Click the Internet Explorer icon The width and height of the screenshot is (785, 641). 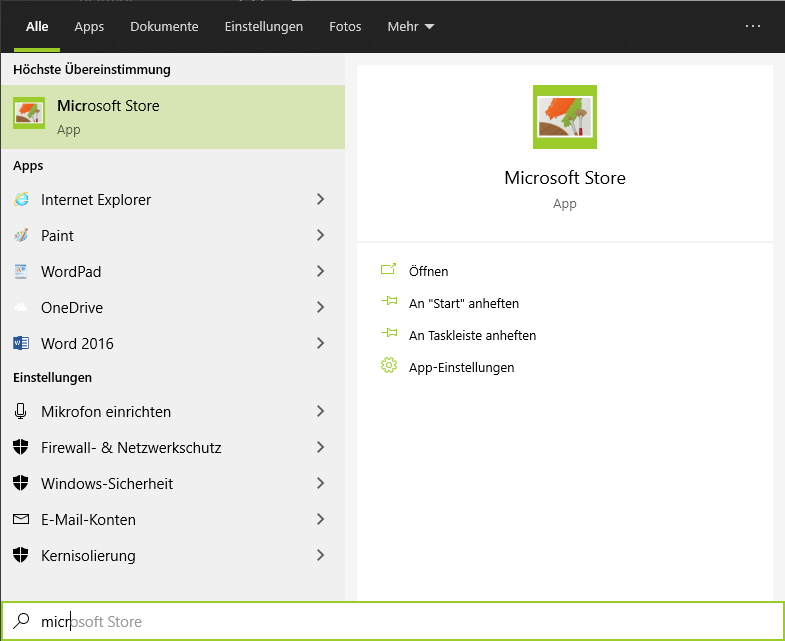tap(21, 199)
